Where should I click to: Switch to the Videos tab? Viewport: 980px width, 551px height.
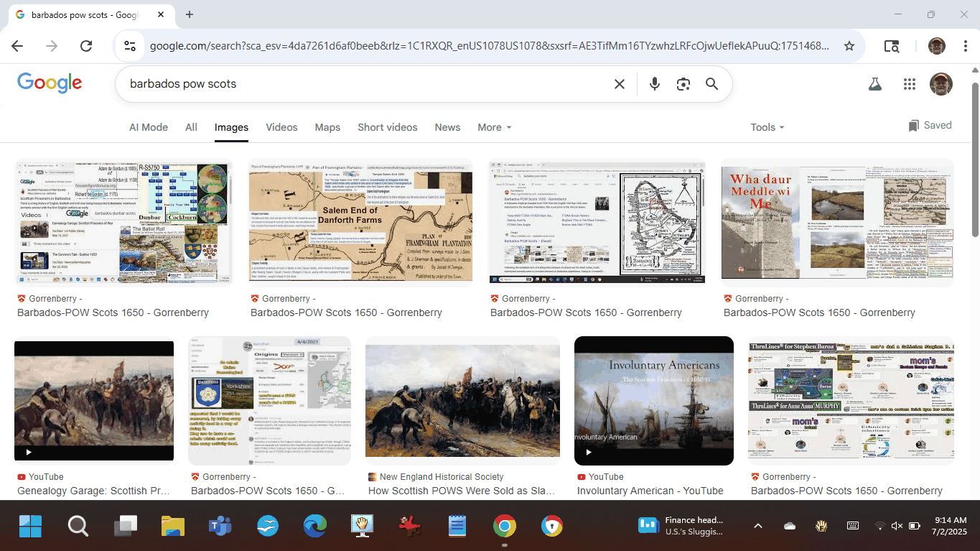click(x=281, y=127)
